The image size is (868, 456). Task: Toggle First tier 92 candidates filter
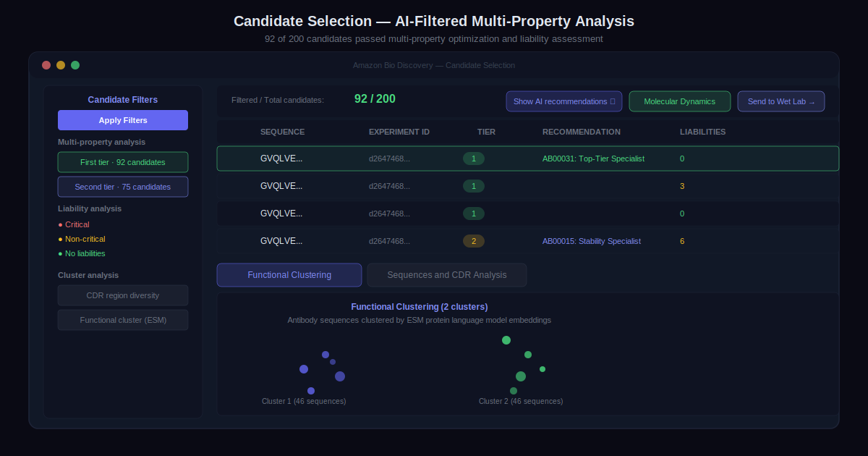(x=123, y=162)
